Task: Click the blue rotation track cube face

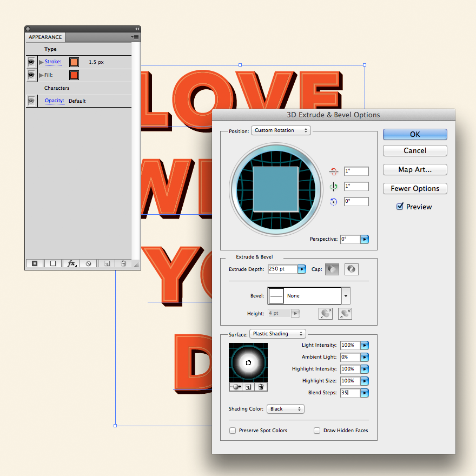Action: (276, 189)
